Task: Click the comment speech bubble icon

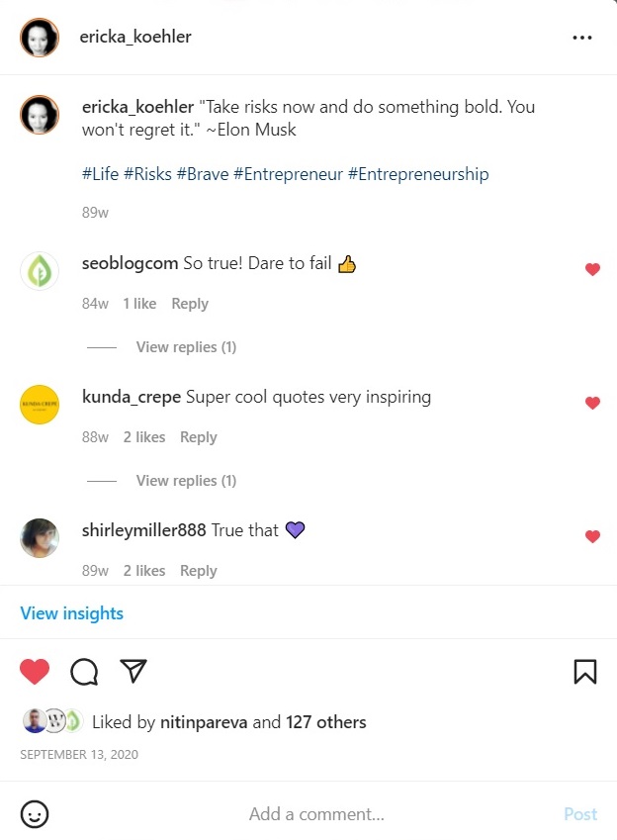Action: 84,673
